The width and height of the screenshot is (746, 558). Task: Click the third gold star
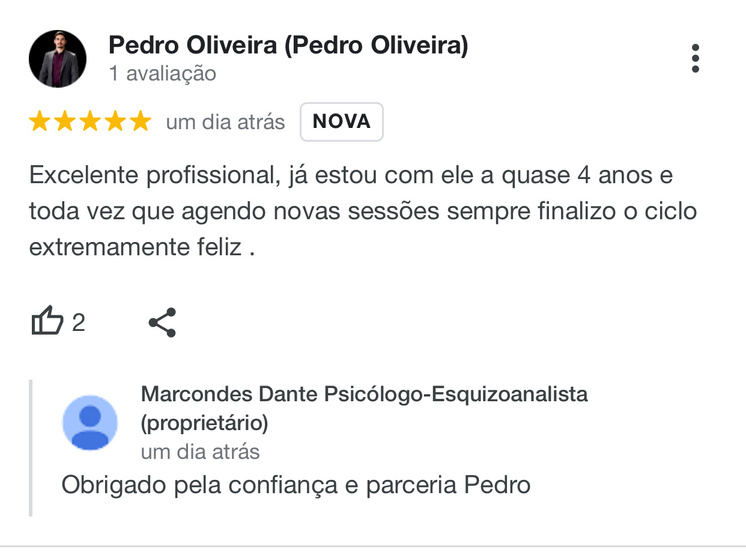pyautogui.click(x=90, y=122)
